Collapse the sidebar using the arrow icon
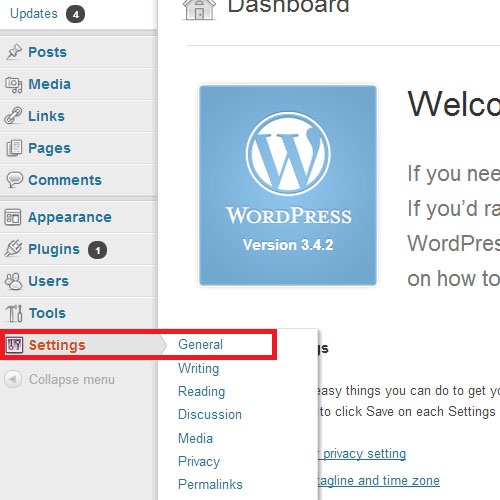The height and width of the screenshot is (500, 500). click(13, 379)
